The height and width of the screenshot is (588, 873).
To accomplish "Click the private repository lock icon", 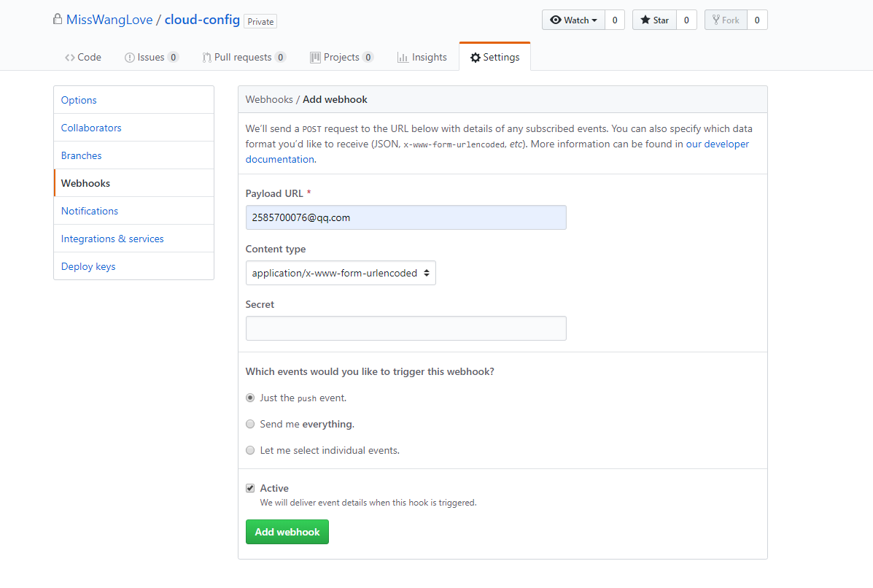I will 58,19.
